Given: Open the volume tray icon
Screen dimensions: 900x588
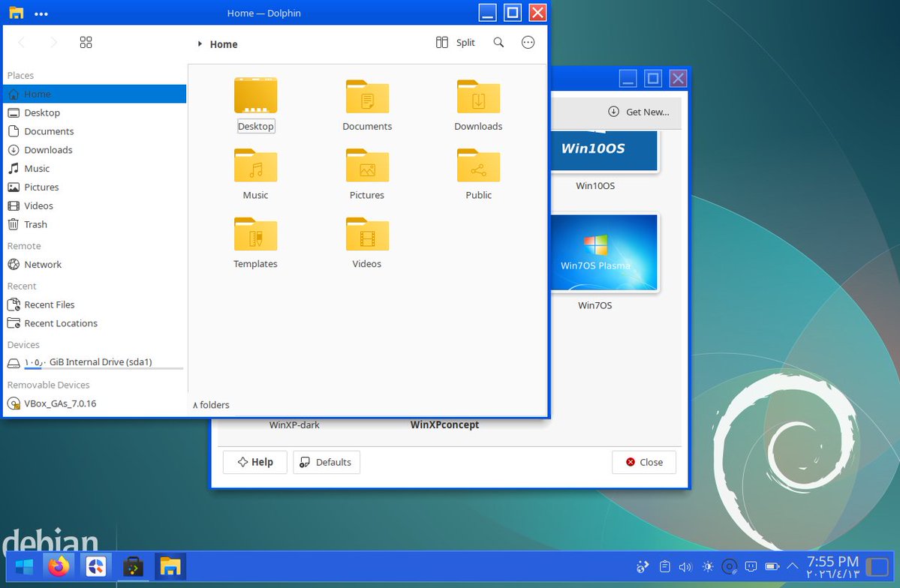Looking at the screenshot, I should 686,567.
